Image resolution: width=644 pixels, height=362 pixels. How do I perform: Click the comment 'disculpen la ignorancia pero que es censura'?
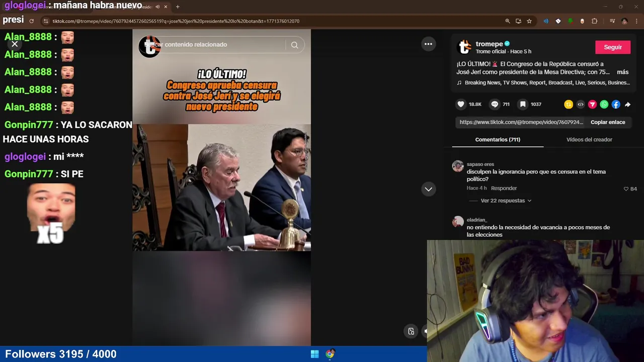tap(536, 175)
